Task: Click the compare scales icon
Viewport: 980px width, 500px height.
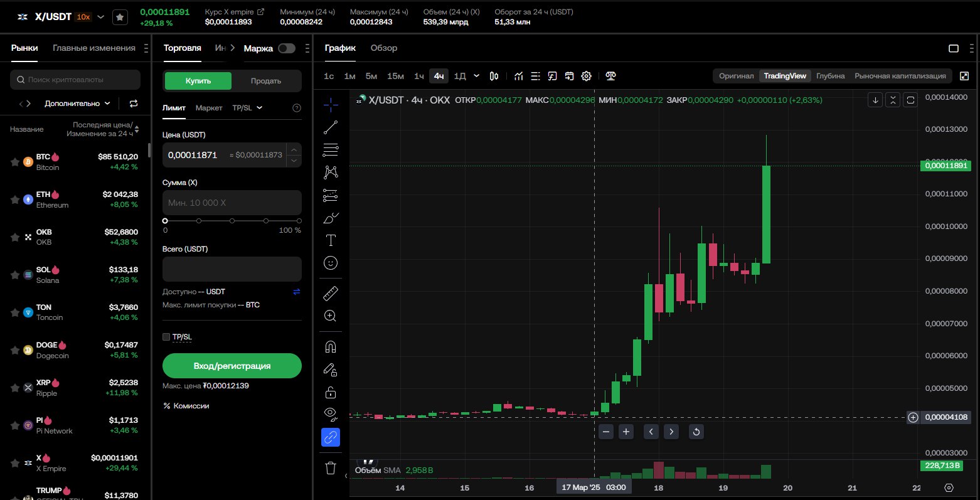Action: click(610, 76)
